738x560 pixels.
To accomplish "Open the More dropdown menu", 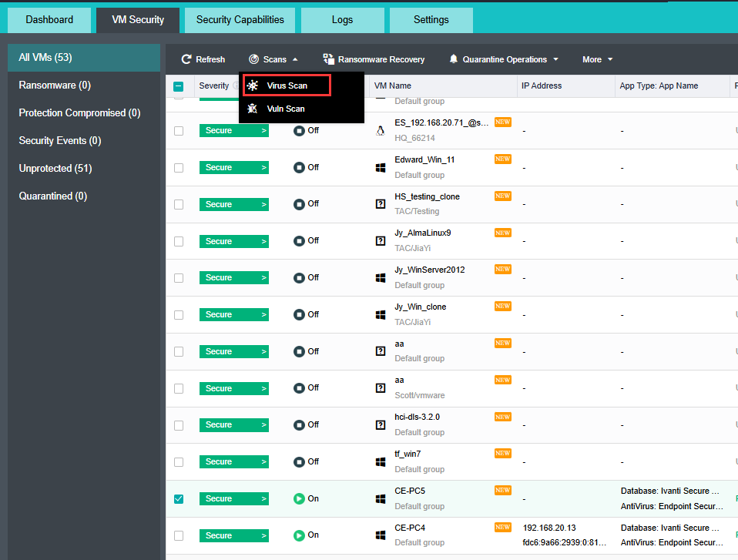I will [597, 59].
